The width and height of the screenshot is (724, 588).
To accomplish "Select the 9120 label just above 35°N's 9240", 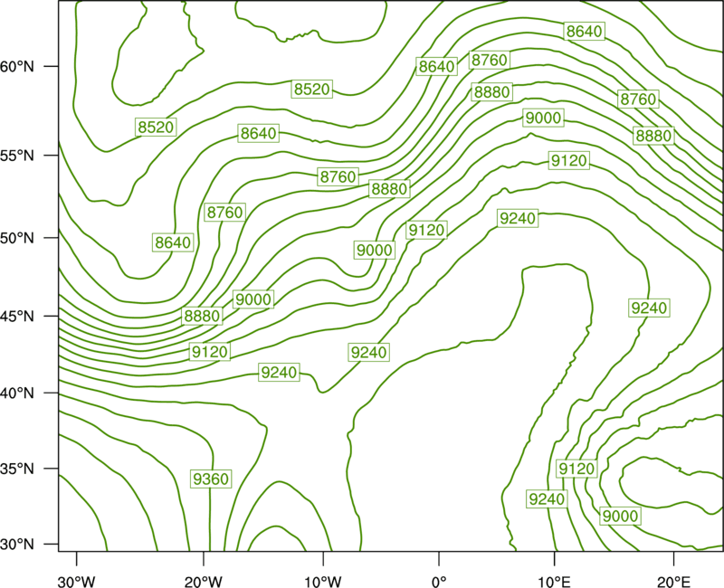I will pyautogui.click(x=576, y=469).
